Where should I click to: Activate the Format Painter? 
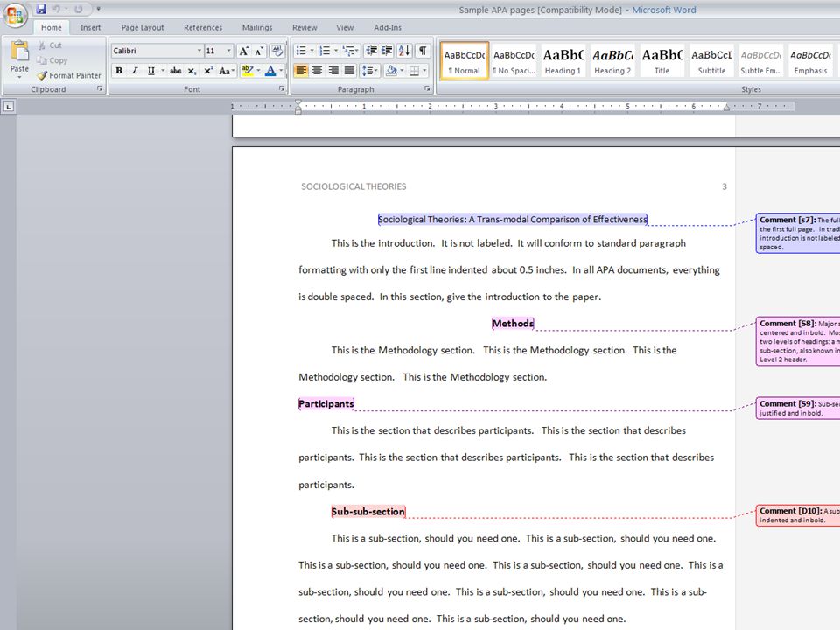69,75
